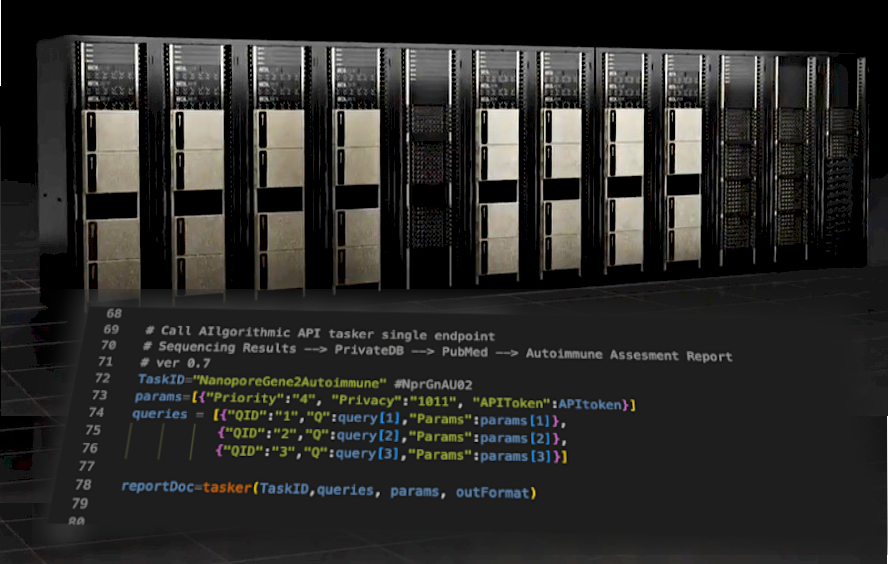888x564 pixels.
Task: Click the comment '# Call AIlgorithmic API tasker single endpoint'
Action: point(320,334)
